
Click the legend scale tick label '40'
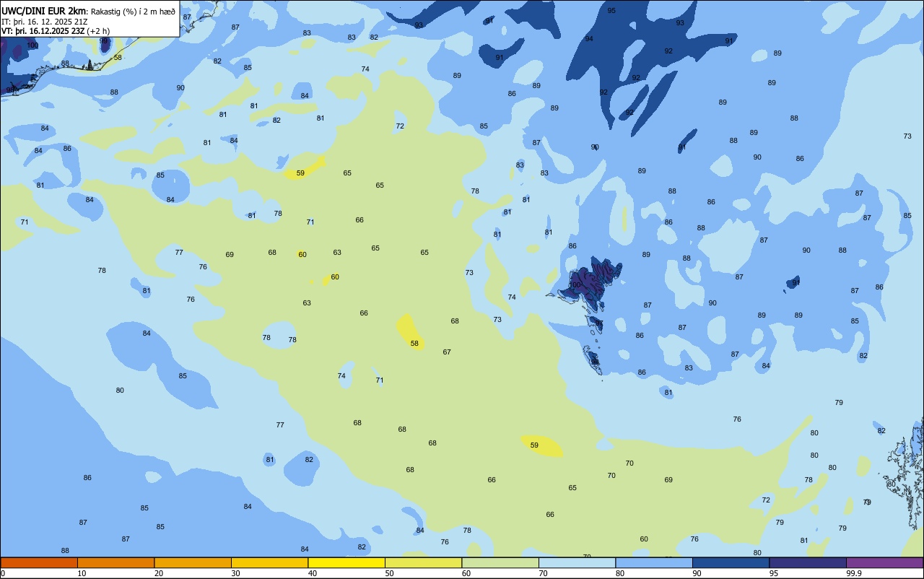pyautogui.click(x=313, y=574)
